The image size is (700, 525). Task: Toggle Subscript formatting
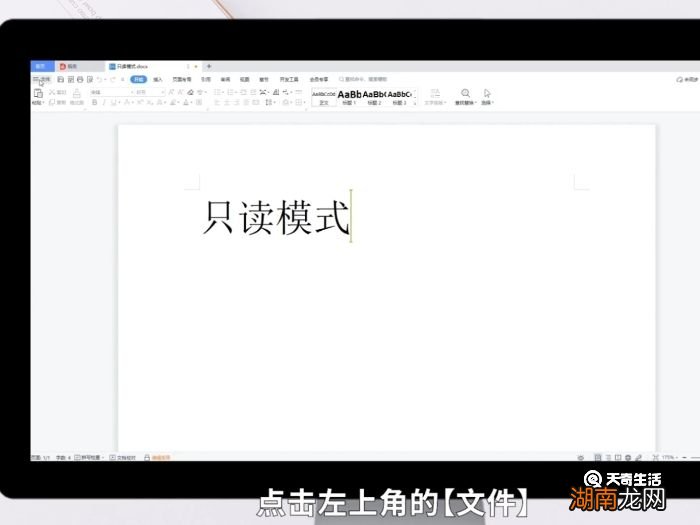[150, 102]
